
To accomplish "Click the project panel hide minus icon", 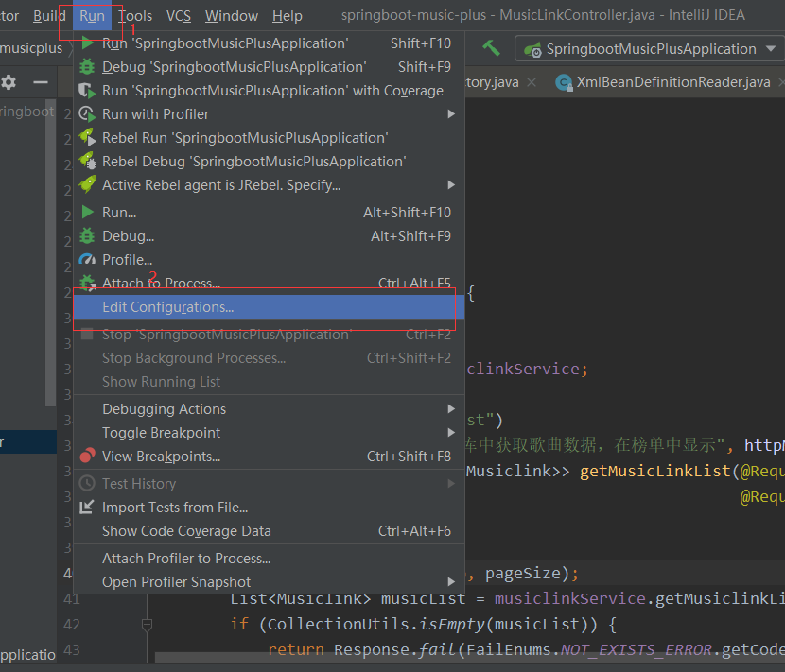I will [x=41, y=82].
